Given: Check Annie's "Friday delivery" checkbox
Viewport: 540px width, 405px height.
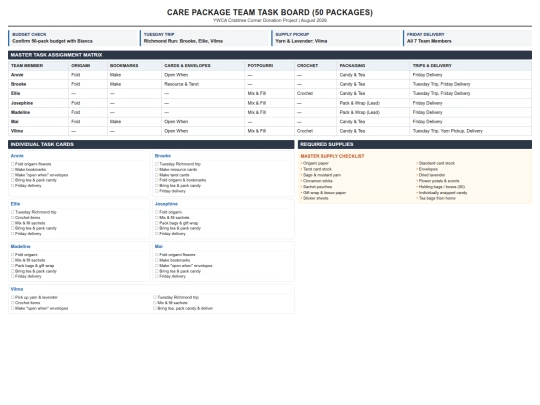Looking at the screenshot, I should [x=12, y=186].
